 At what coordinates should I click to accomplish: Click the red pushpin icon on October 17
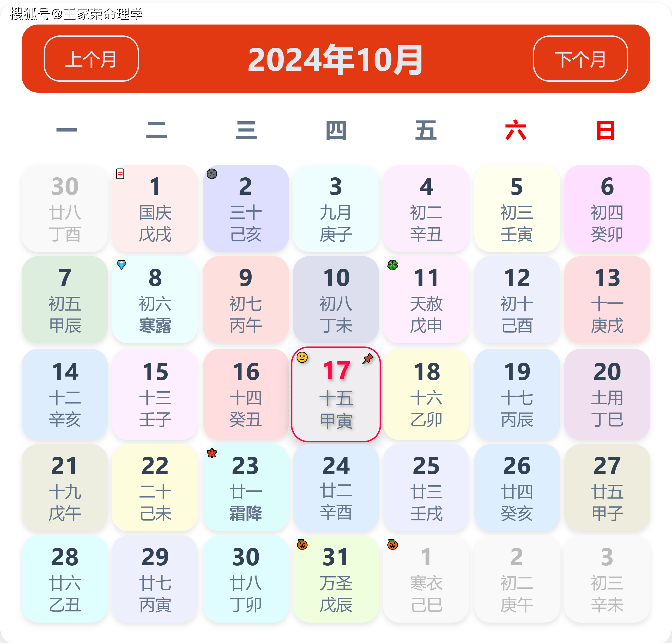tap(368, 359)
